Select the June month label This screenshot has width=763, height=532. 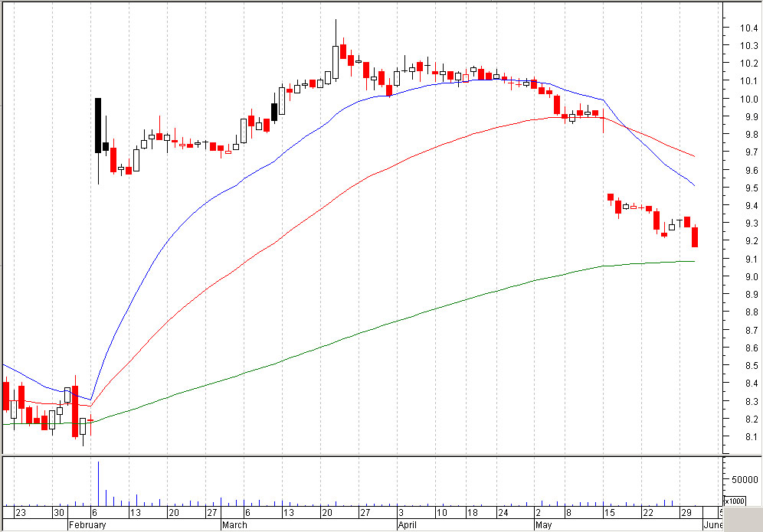click(713, 525)
